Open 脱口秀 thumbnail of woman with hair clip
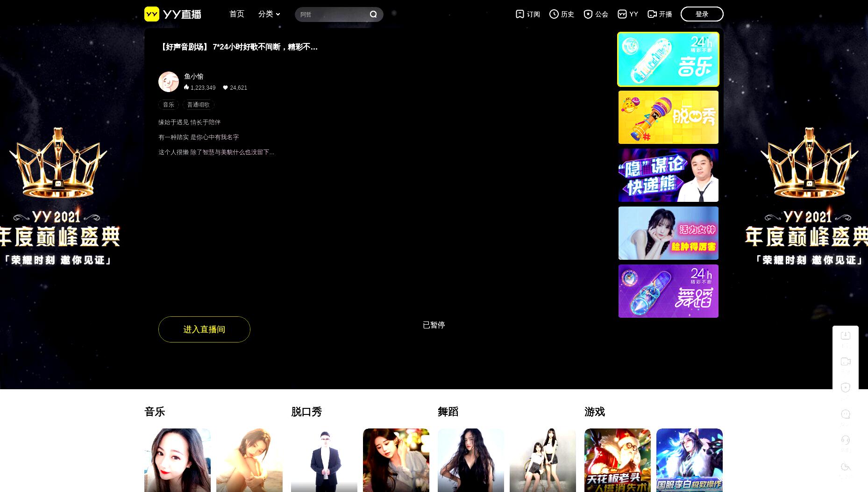This screenshot has width=868, height=492. (x=396, y=460)
